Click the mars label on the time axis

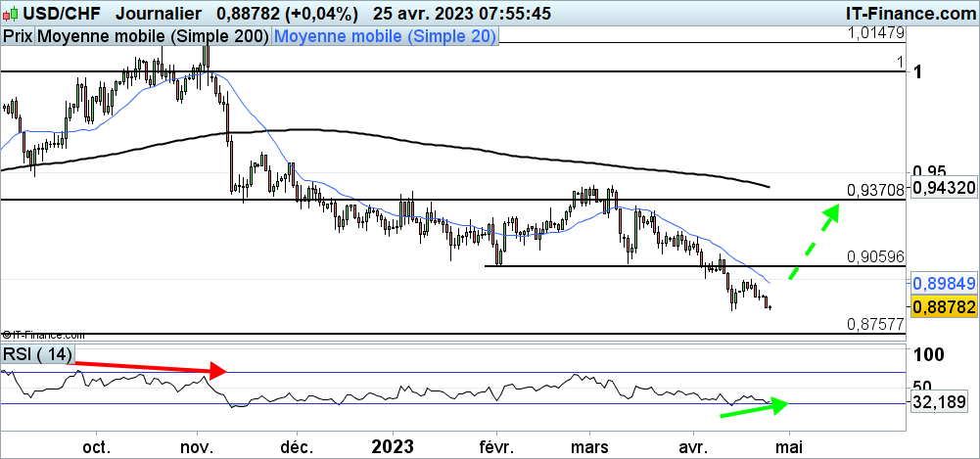tap(588, 446)
